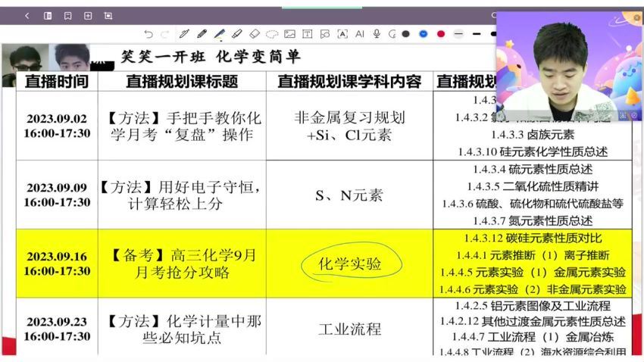Open the text recognition tool

pyautogui.click(x=342, y=34)
